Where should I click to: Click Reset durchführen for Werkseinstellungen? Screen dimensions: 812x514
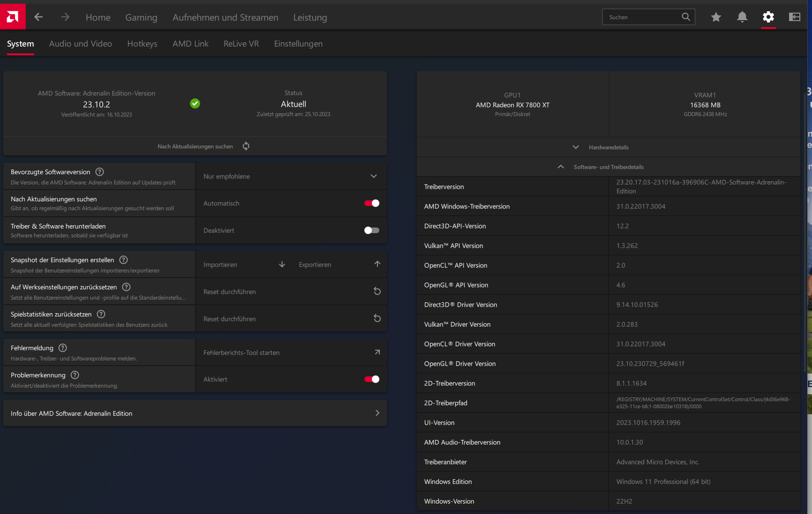tap(291, 292)
